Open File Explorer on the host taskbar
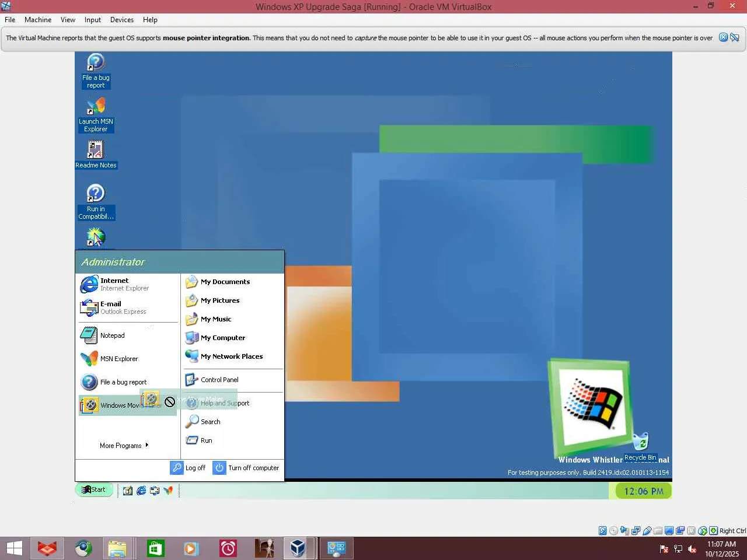 tap(117, 548)
